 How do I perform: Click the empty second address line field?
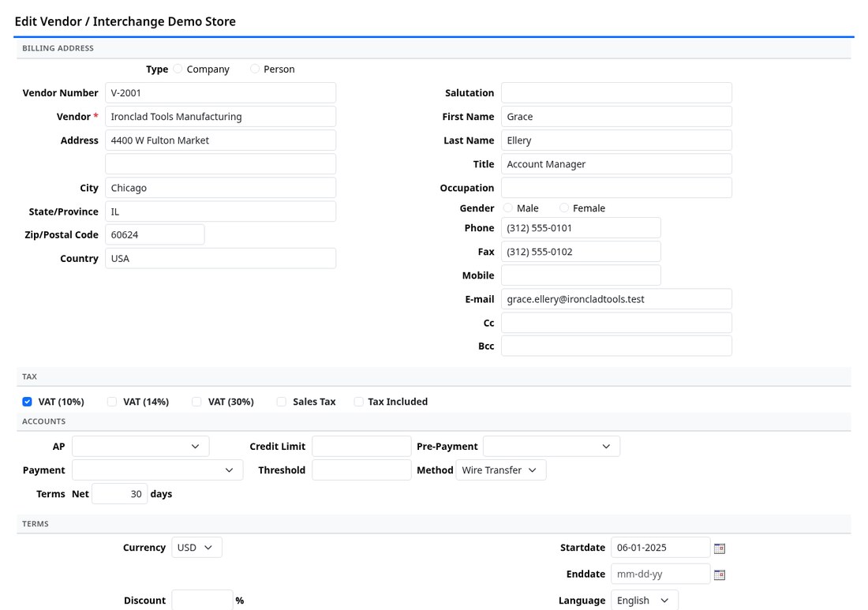coord(220,164)
